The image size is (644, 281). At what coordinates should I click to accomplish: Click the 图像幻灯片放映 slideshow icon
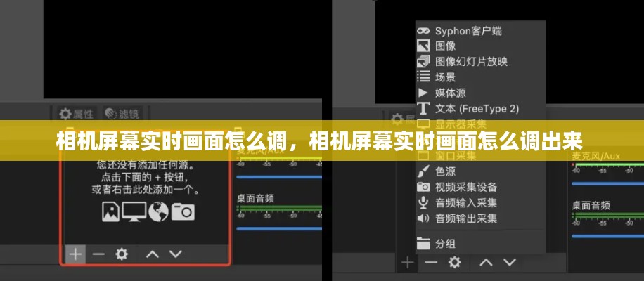click(x=423, y=62)
